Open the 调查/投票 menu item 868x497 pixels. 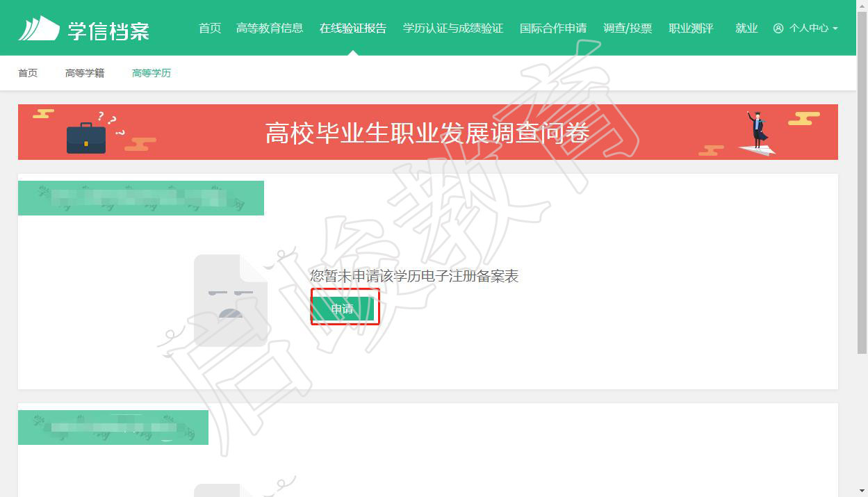click(628, 28)
